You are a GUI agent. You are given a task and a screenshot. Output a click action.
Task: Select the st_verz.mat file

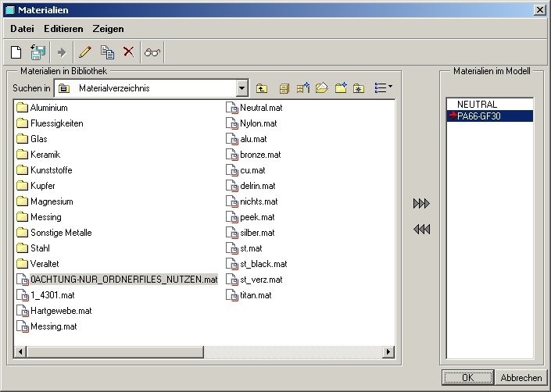(x=254, y=280)
